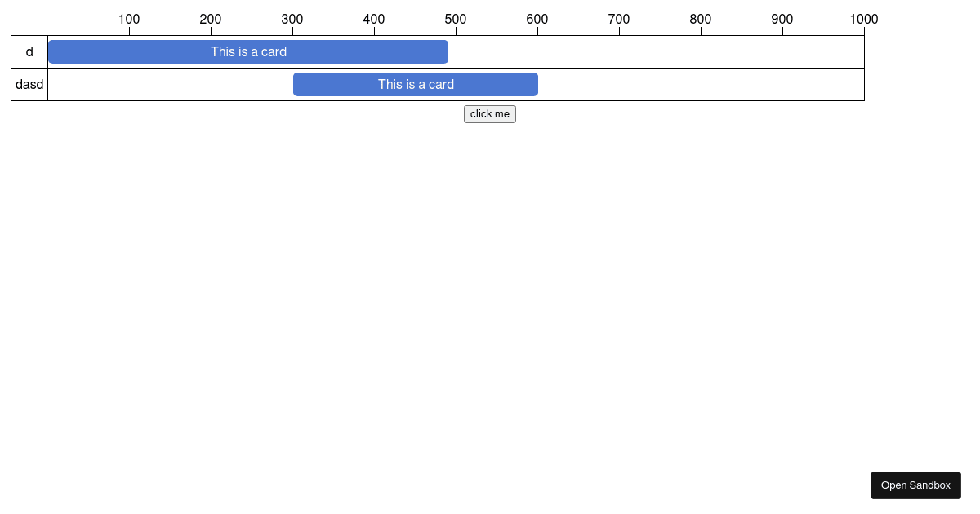Screen dimensions: 980x514
Task: Click the 400 mark on the ruler
Action: coord(374,19)
